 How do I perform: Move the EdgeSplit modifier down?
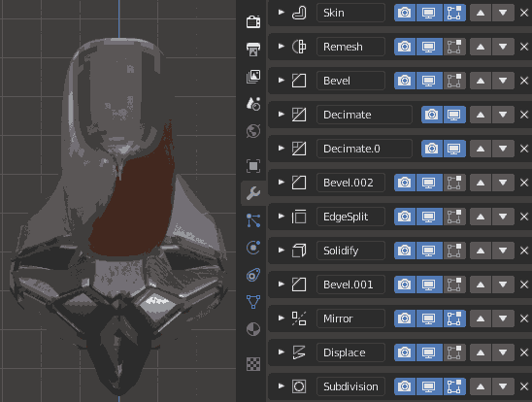point(503,217)
